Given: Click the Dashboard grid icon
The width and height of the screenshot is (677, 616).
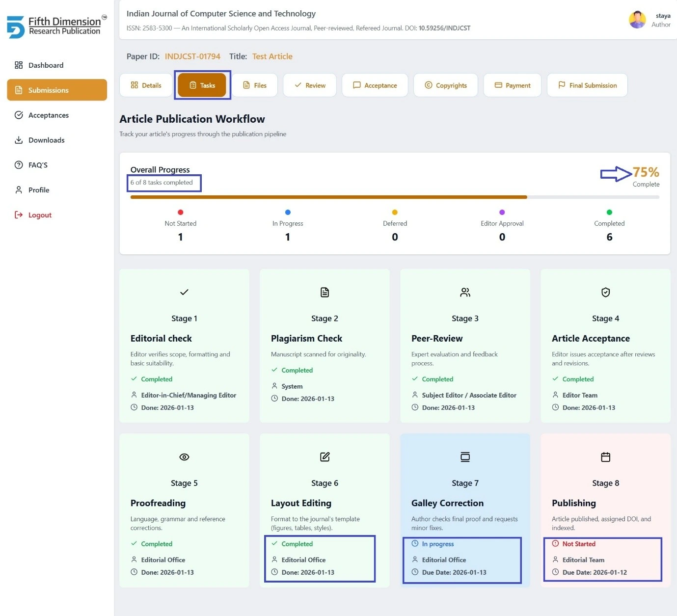Looking at the screenshot, I should 19,65.
